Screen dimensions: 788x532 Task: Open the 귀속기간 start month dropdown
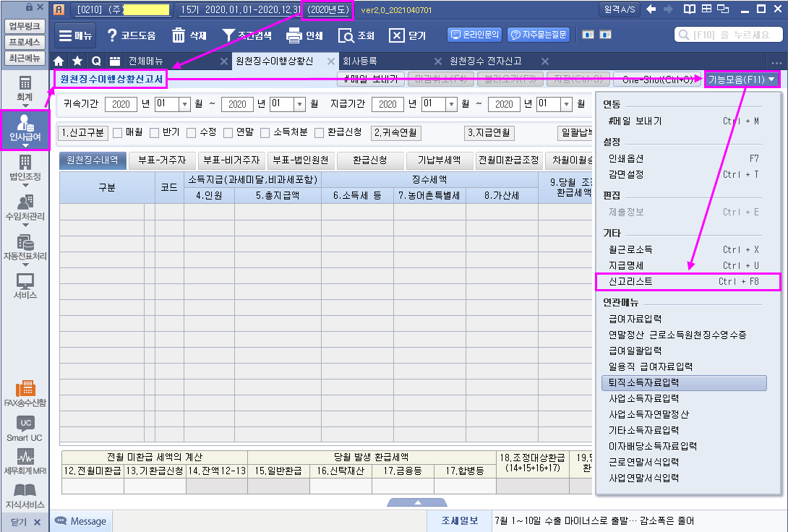tap(184, 104)
